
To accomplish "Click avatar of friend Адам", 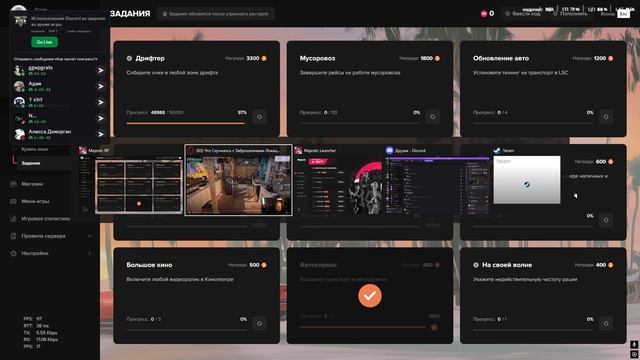I will (19, 86).
